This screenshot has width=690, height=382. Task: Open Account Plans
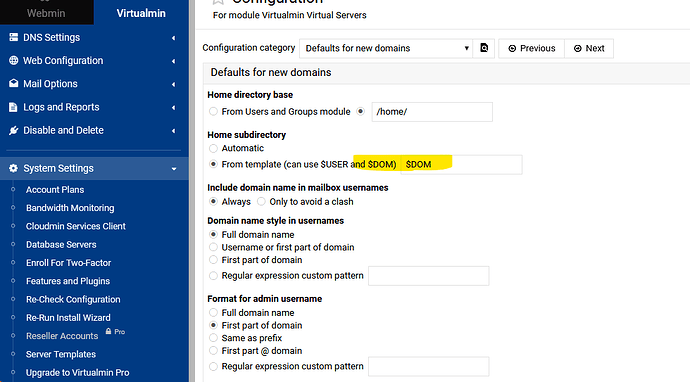(x=55, y=190)
